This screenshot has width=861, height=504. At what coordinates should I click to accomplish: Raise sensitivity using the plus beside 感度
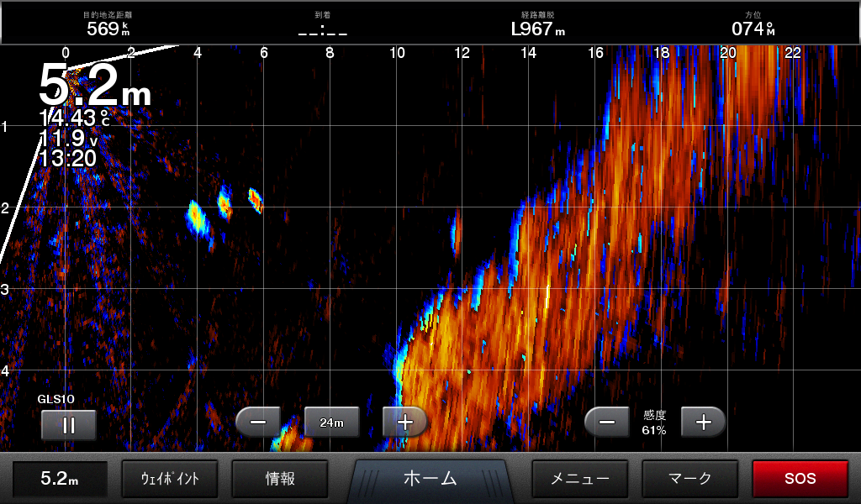pyautogui.click(x=703, y=423)
